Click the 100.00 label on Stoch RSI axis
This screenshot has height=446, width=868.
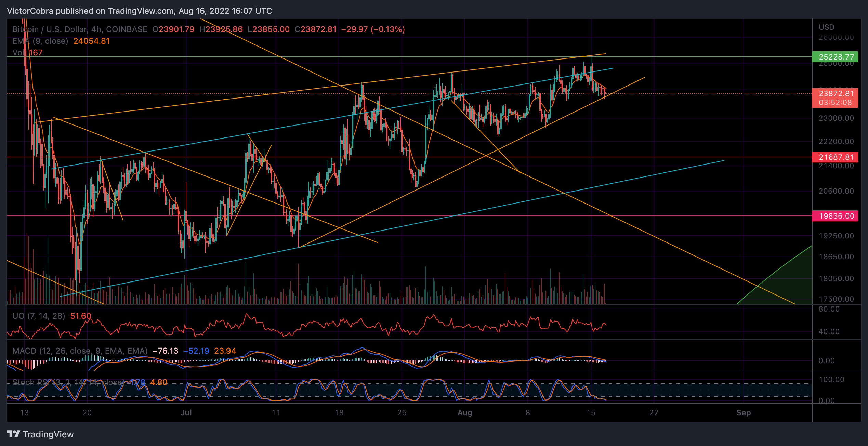click(831, 380)
